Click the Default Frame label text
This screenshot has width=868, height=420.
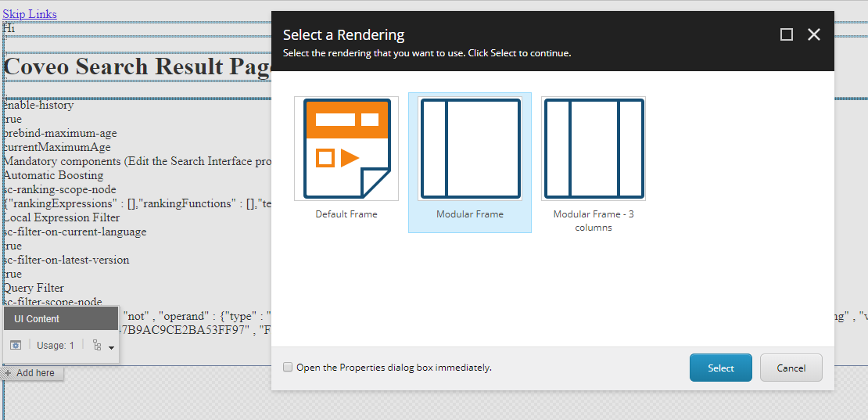tap(346, 214)
